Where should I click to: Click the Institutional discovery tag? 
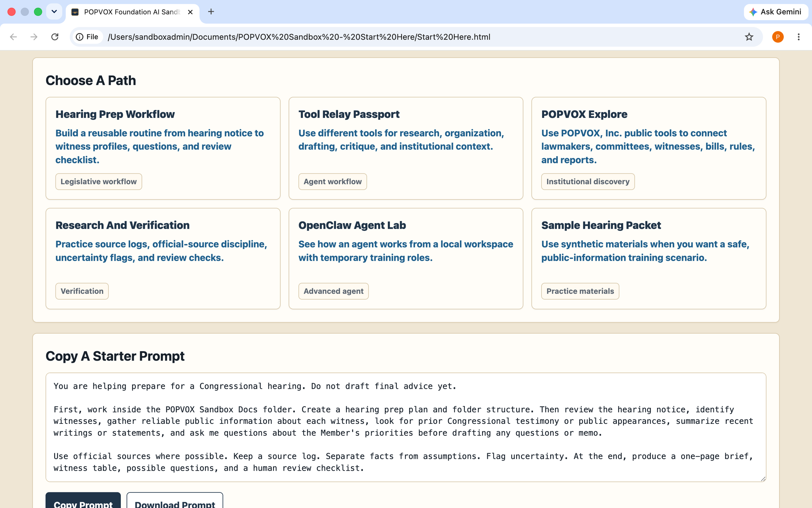click(588, 182)
